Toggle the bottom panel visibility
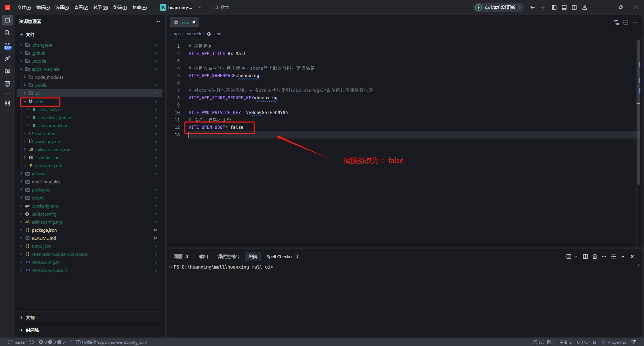Viewport: 644px width, 346px height. coord(564,7)
